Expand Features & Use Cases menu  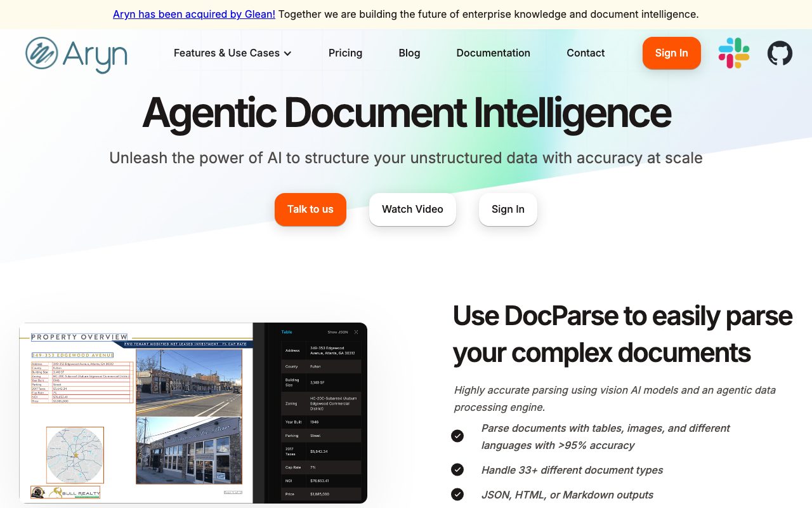pos(233,53)
